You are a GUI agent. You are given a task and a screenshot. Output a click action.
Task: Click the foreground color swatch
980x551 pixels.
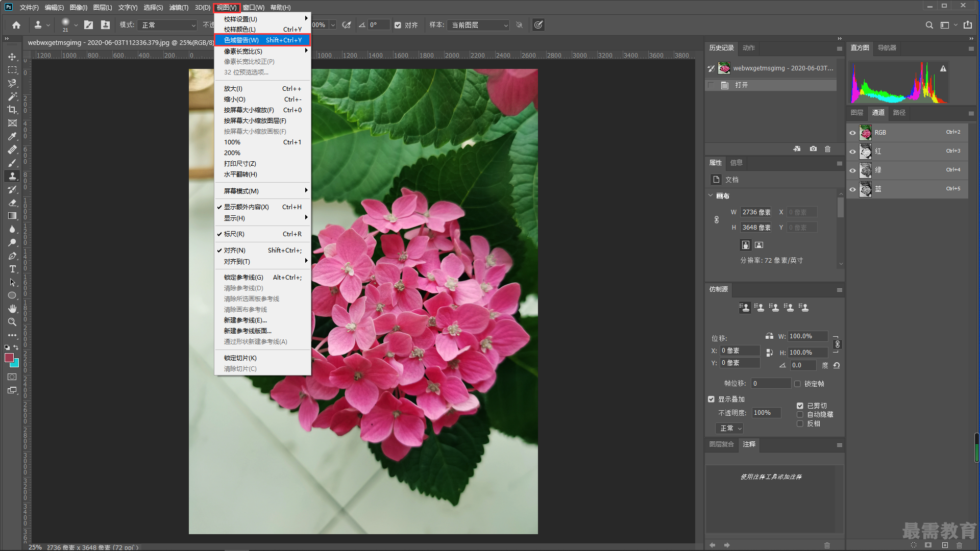[9, 358]
